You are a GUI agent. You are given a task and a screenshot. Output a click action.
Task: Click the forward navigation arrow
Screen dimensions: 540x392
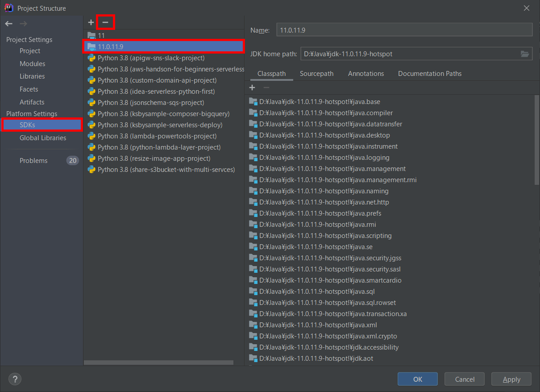point(23,23)
